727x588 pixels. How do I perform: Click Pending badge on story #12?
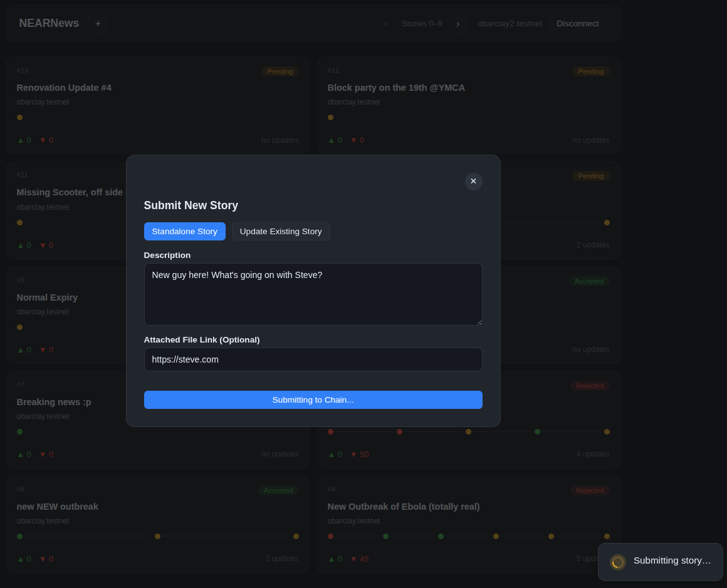590,71
